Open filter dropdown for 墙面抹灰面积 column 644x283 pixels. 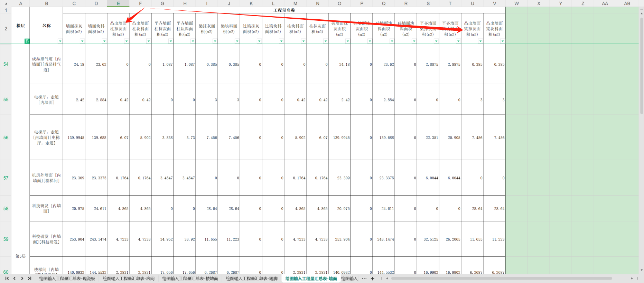[x=82, y=41]
